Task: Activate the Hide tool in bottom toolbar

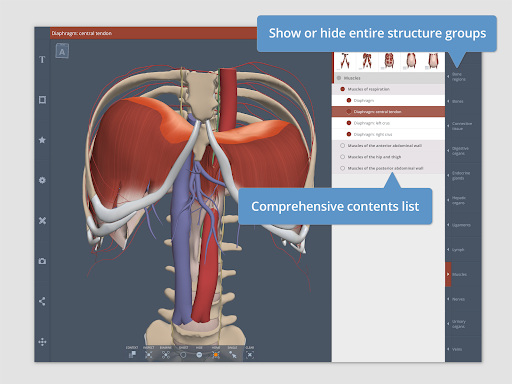Action: point(199,355)
